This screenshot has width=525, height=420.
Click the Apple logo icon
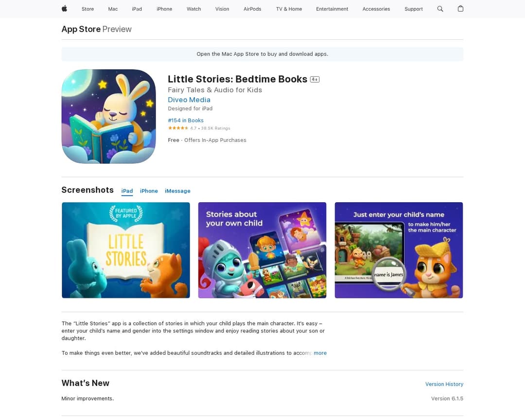(x=64, y=9)
